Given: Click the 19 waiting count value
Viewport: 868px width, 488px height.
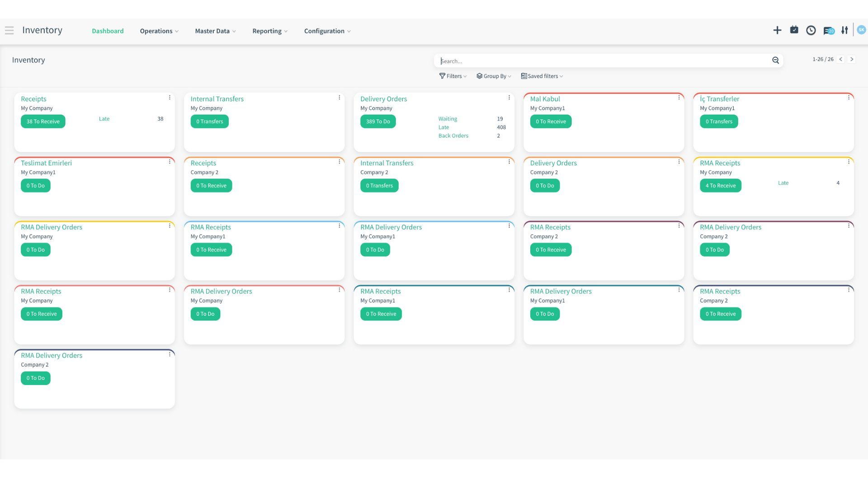Looking at the screenshot, I should (500, 119).
